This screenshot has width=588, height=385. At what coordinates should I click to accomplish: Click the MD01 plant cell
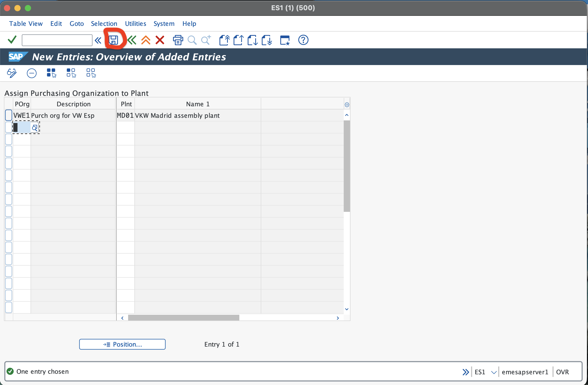coord(126,115)
